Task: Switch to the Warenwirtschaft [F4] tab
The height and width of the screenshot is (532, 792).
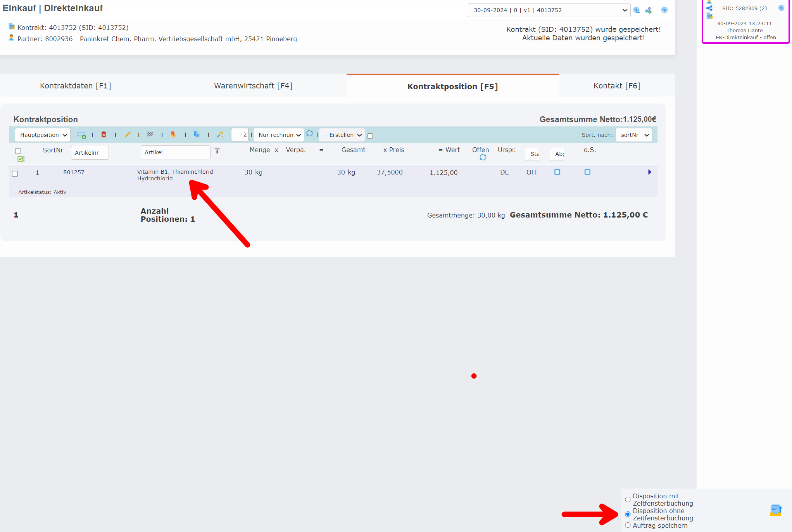Action: click(x=253, y=85)
